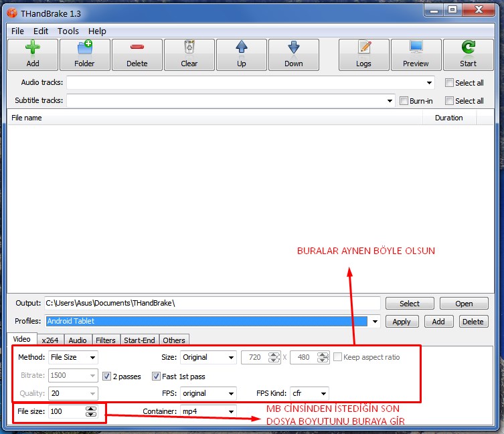The image size is (504, 434).
Task: Click Open output folder button
Action: 464,304
